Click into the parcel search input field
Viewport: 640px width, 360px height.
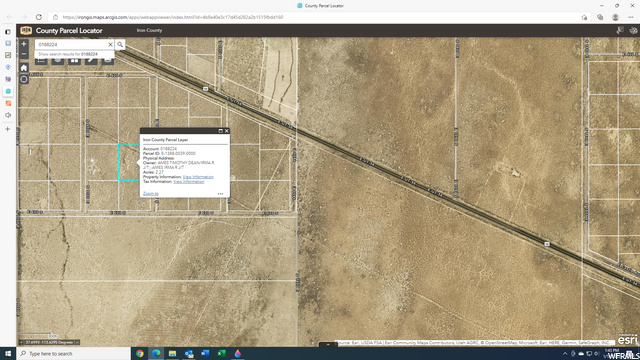[72, 44]
